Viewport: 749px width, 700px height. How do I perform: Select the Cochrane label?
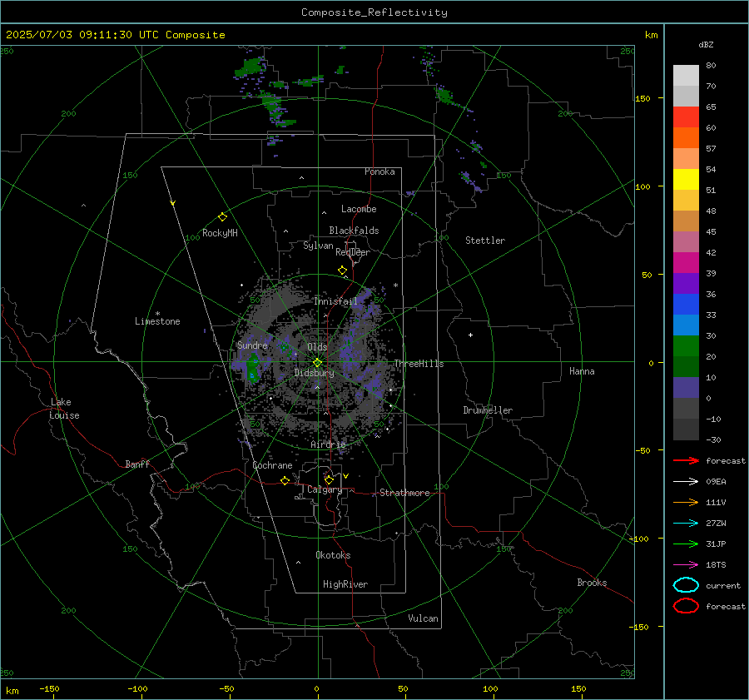pyautogui.click(x=272, y=465)
